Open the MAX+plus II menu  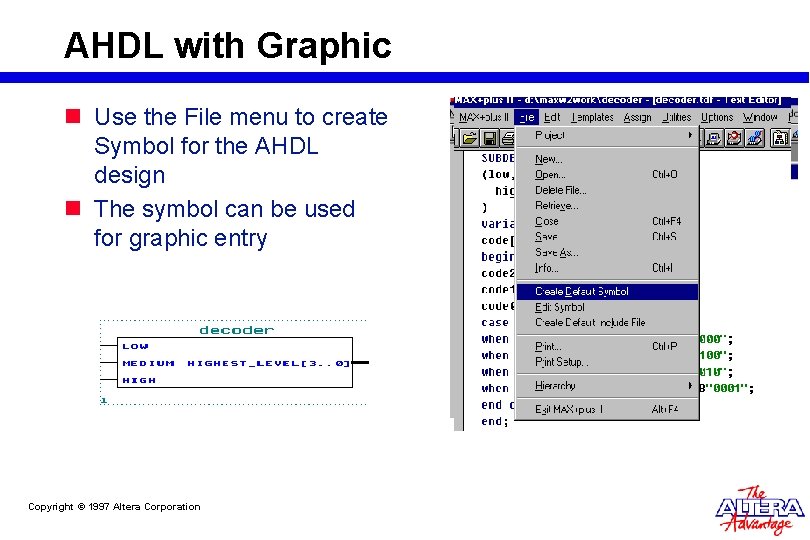click(x=484, y=117)
